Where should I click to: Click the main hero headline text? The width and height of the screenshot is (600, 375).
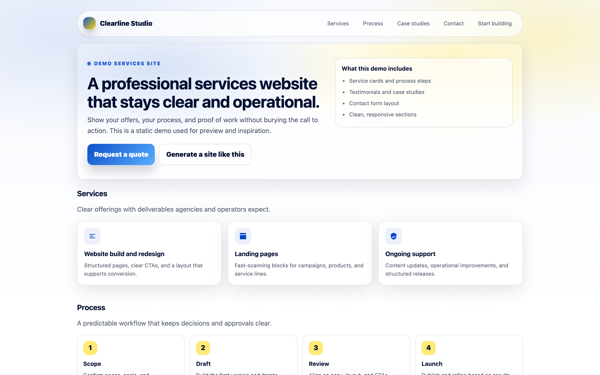click(203, 93)
